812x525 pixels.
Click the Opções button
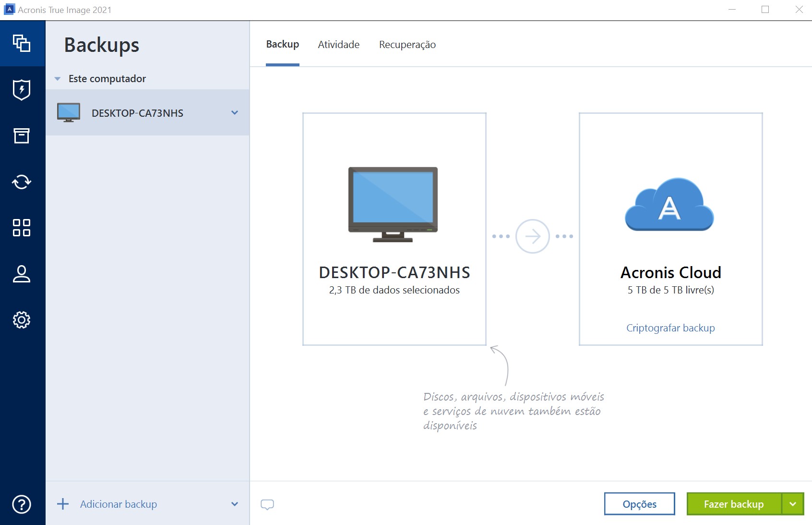tap(639, 504)
